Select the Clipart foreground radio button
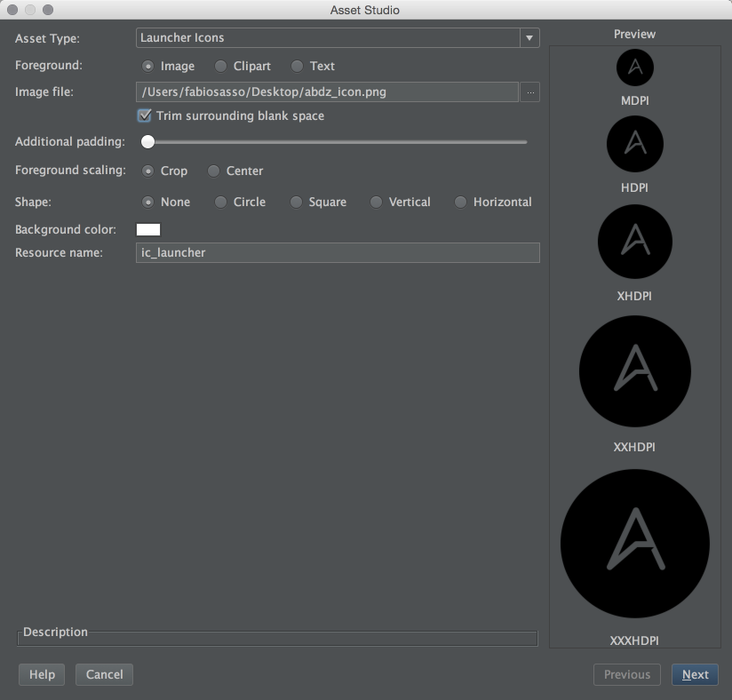 click(x=220, y=67)
